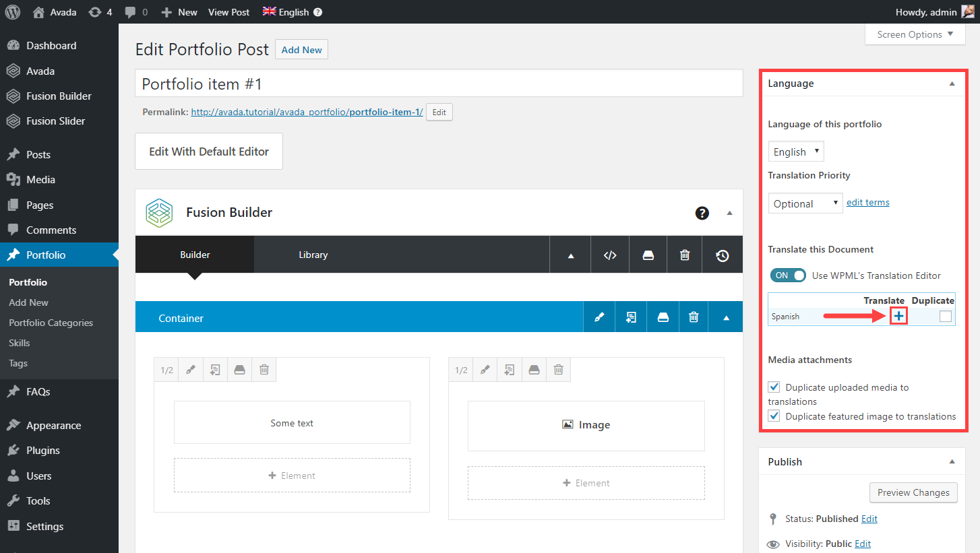Select the Builder tab
Image resolution: width=980 pixels, height=553 pixels.
click(195, 255)
